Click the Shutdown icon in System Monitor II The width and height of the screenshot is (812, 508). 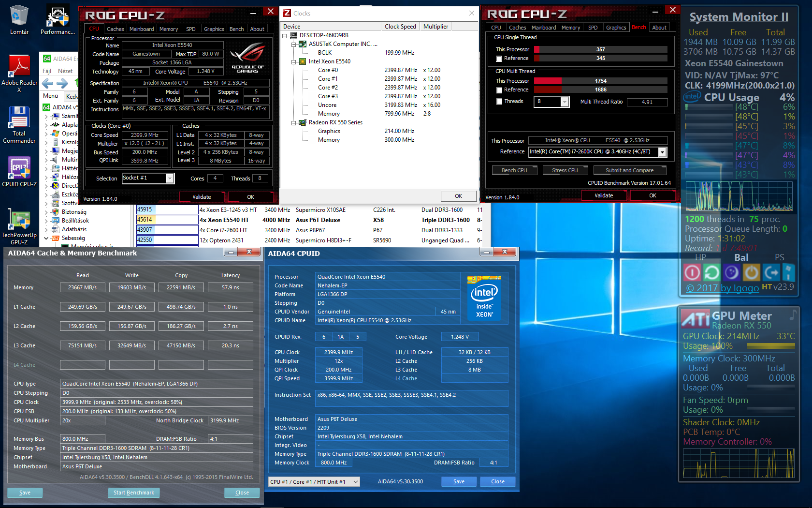(692, 273)
